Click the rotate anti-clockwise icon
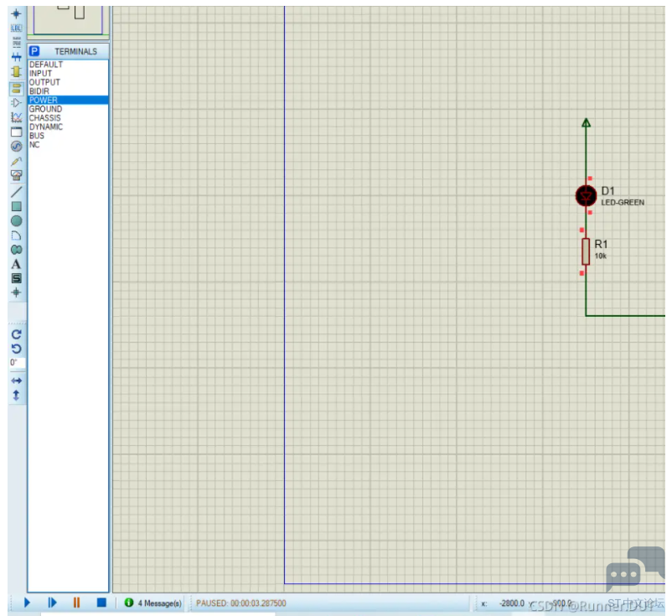This screenshot has width=672, height=616. 16,348
